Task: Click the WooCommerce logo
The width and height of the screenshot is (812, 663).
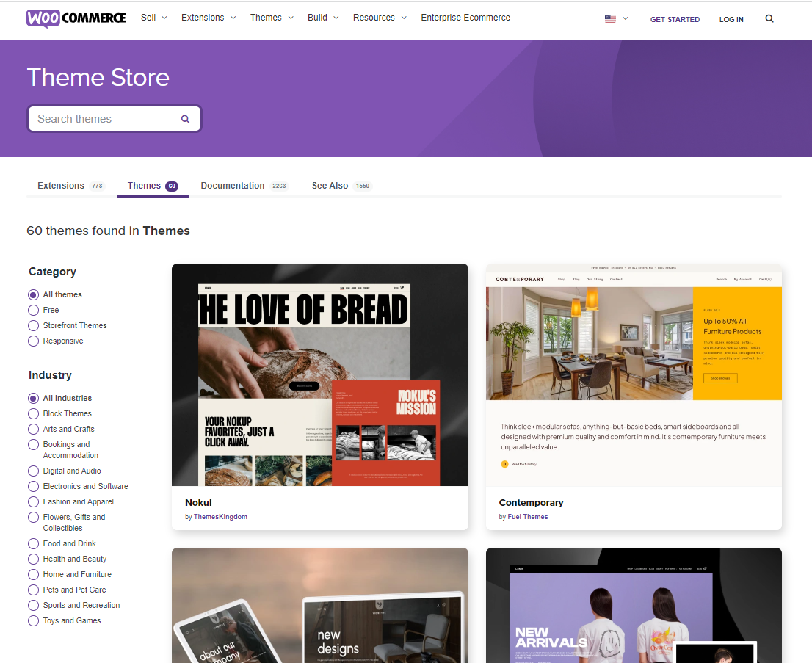Action: (x=76, y=18)
